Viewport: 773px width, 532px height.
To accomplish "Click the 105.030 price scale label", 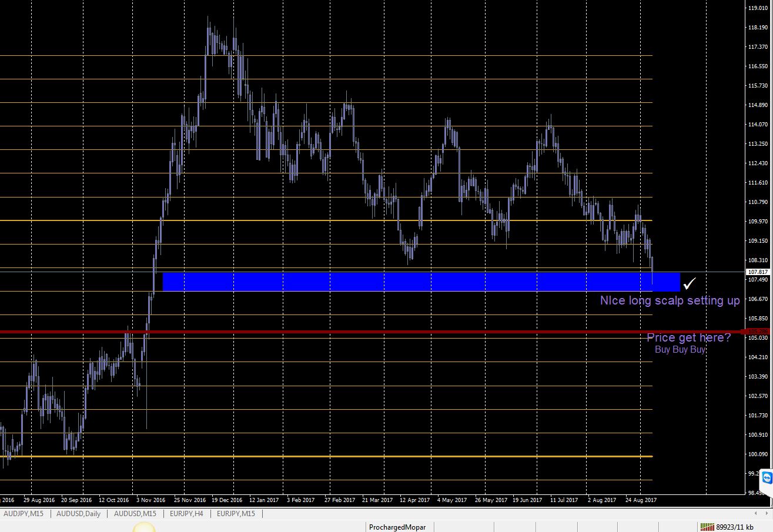I will [758, 338].
